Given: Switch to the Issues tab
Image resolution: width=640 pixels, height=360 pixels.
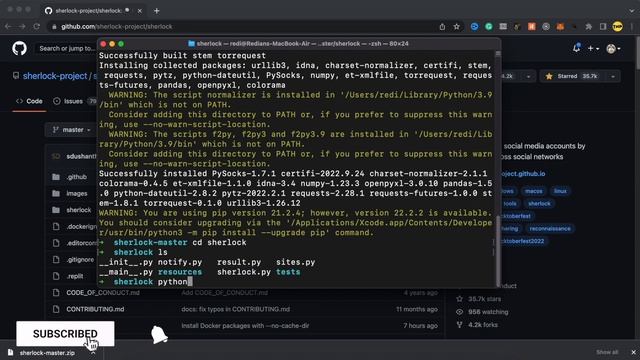Looking at the screenshot, I should 74,101.
